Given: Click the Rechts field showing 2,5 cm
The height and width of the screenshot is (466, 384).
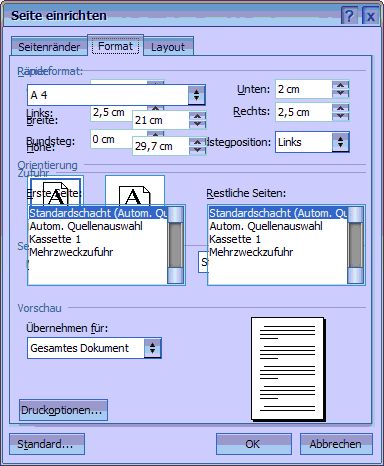Looking at the screenshot, I should coord(304,112).
